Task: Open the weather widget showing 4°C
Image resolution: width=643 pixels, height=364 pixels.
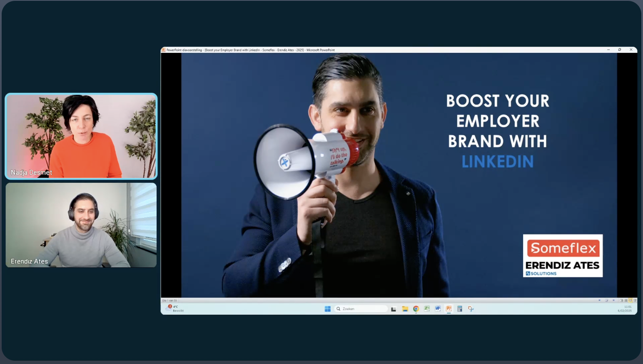Action: coord(174,308)
